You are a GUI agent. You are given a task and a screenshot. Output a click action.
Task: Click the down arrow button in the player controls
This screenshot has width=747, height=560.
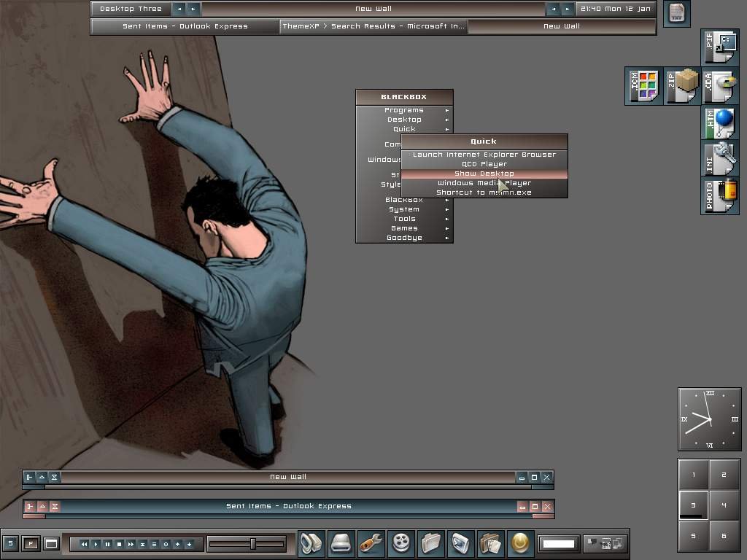coord(189,544)
